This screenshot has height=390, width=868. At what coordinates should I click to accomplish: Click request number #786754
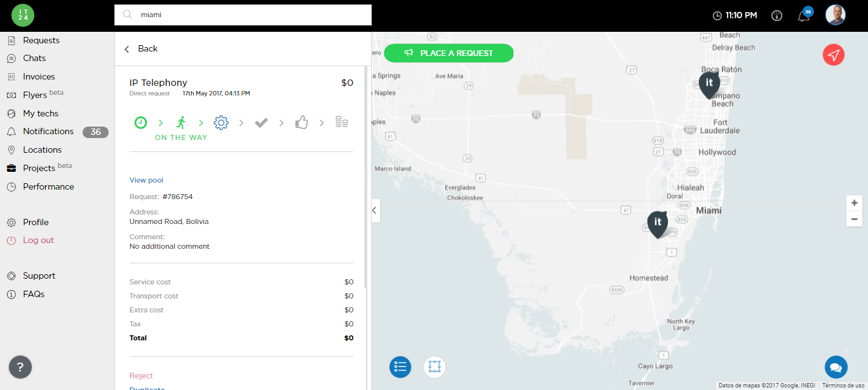click(x=177, y=197)
